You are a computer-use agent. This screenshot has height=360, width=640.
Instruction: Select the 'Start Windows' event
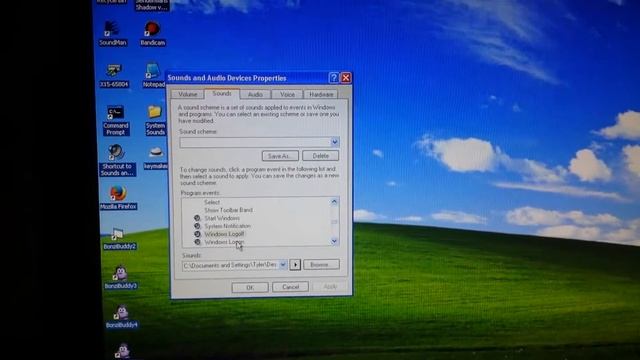(222, 218)
